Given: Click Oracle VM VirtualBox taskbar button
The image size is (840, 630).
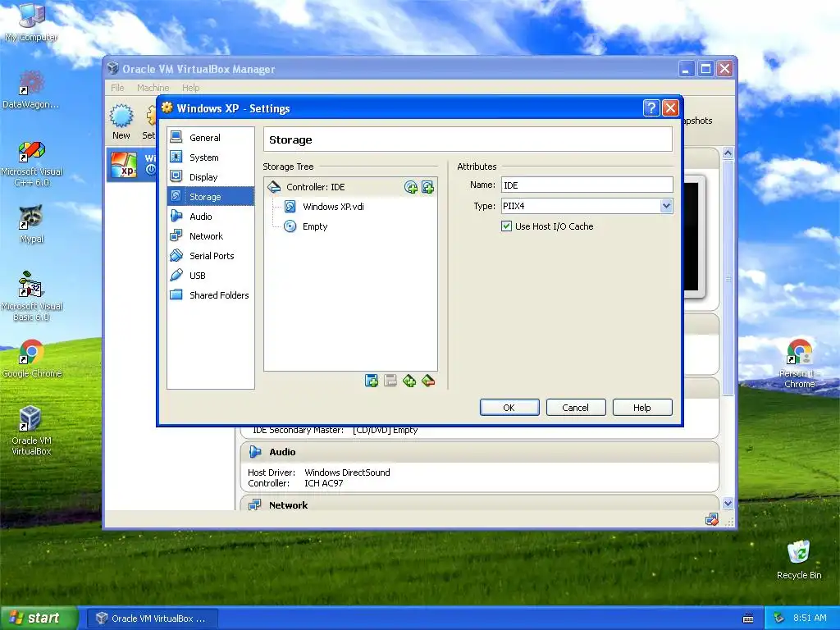Looking at the screenshot, I should point(152,619).
